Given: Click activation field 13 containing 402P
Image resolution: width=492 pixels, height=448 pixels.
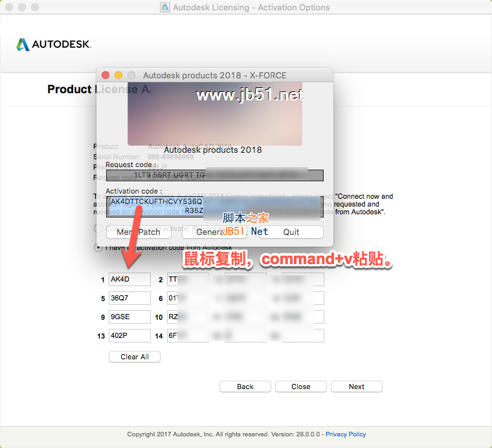Looking at the screenshot, I should pyautogui.click(x=129, y=336).
